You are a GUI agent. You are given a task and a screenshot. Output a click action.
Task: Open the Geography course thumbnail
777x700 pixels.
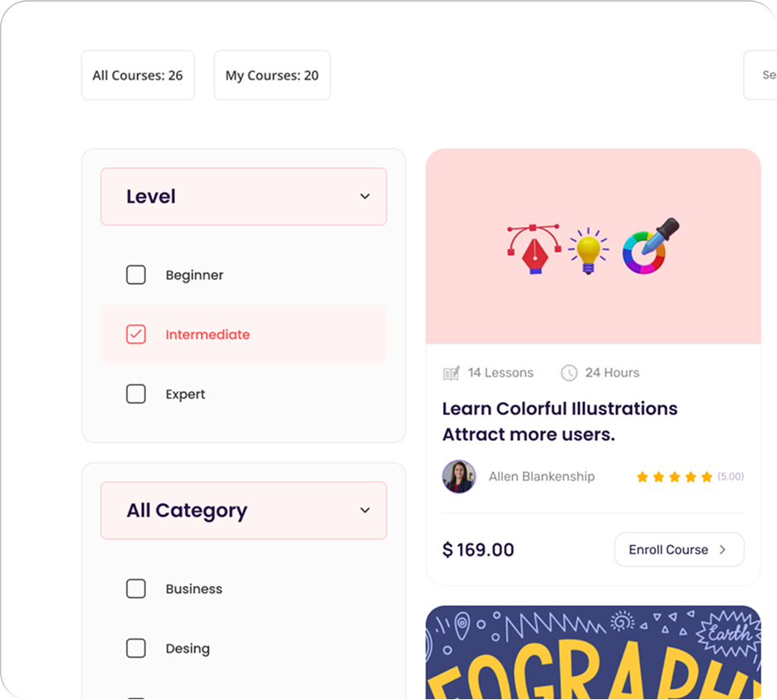[594, 653]
